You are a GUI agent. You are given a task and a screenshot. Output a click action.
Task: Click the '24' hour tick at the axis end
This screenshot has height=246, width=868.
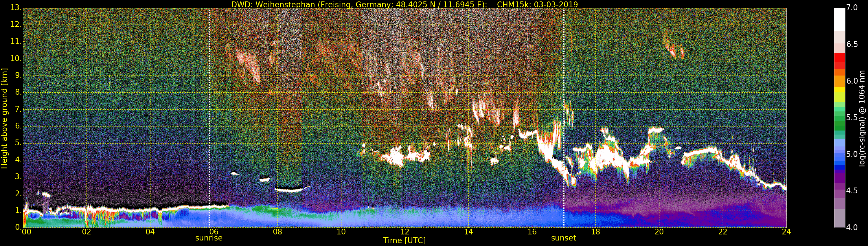pyautogui.click(x=786, y=232)
